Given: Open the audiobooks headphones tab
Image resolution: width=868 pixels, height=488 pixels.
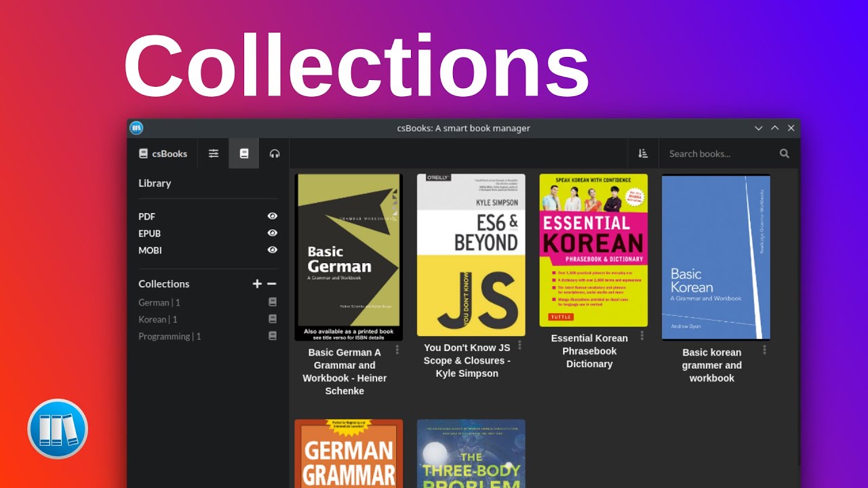Looking at the screenshot, I should [275, 153].
